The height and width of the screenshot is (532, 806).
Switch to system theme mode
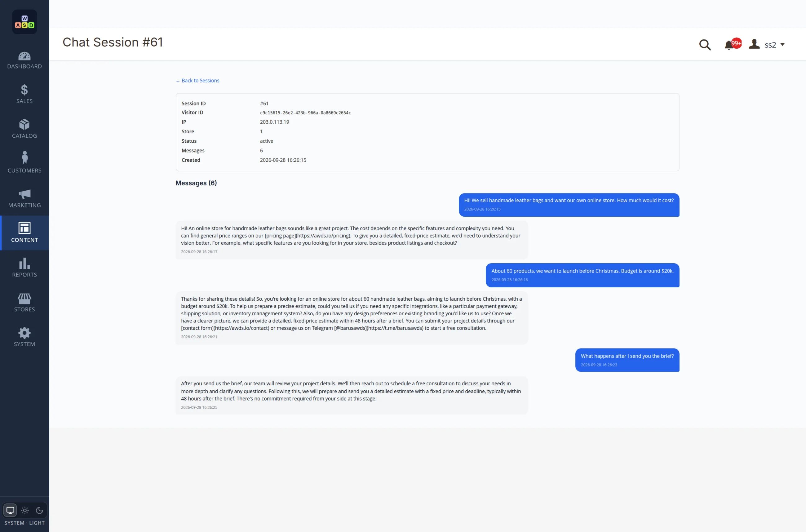pyautogui.click(x=10, y=510)
